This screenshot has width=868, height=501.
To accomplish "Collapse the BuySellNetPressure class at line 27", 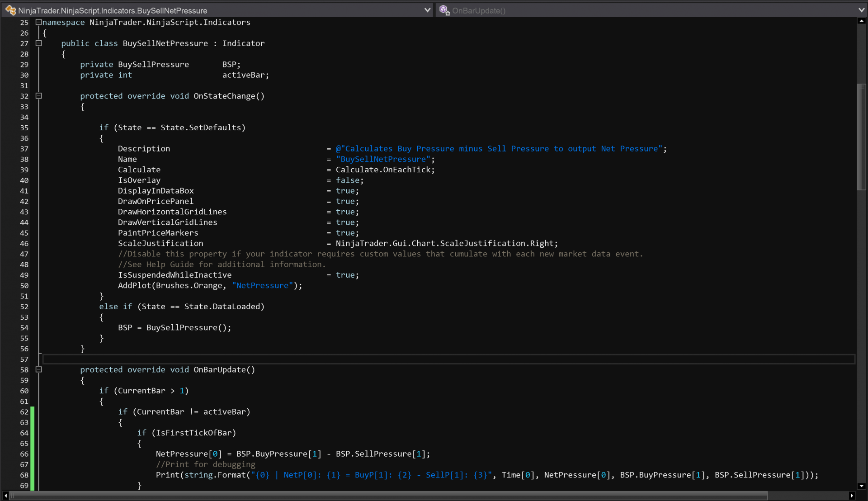I will (x=38, y=43).
